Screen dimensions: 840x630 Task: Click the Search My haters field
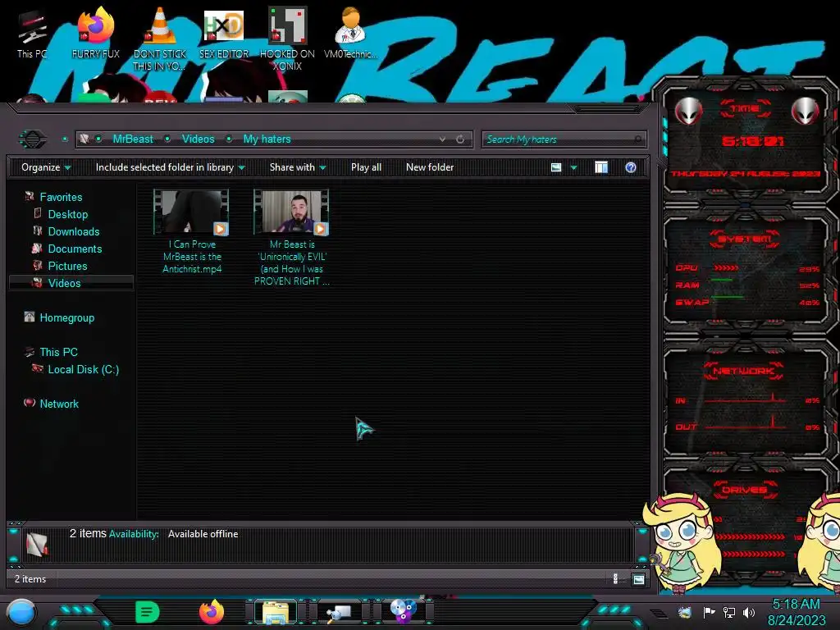pos(564,139)
